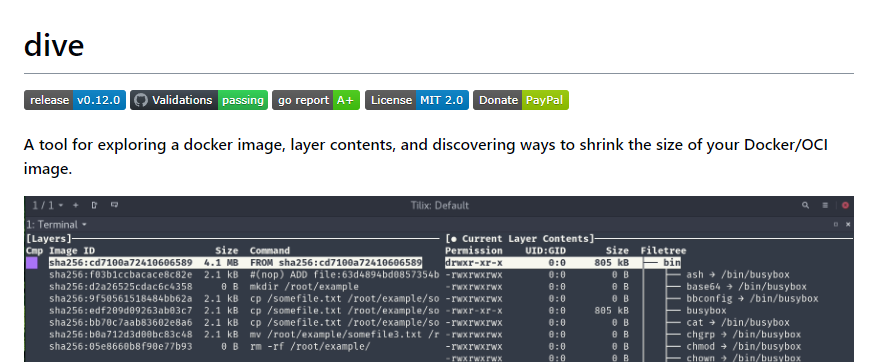Select image ID sha256:cd7100a72410606589 in Image ID column
Screen dimensions: 874x362
click(121, 263)
